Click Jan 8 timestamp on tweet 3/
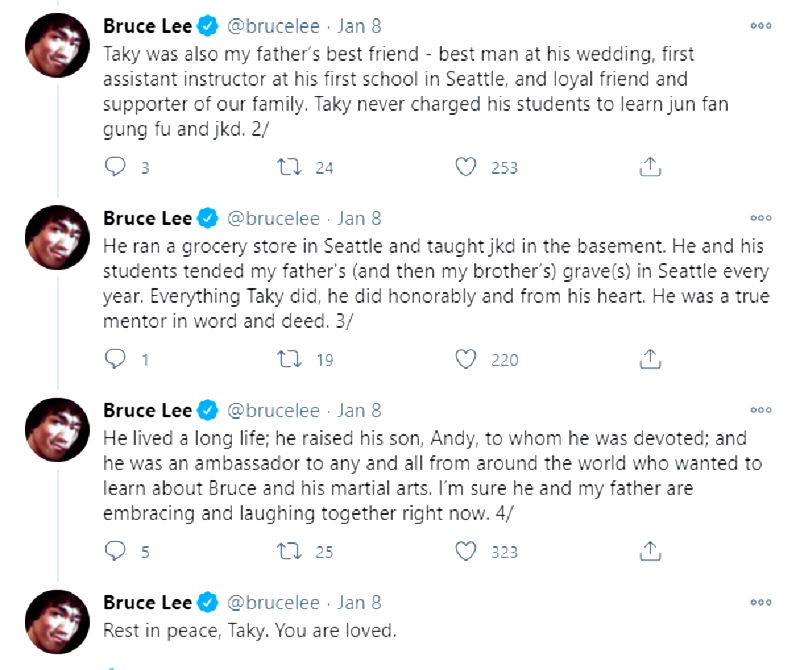The height and width of the screenshot is (670, 800). (x=360, y=218)
